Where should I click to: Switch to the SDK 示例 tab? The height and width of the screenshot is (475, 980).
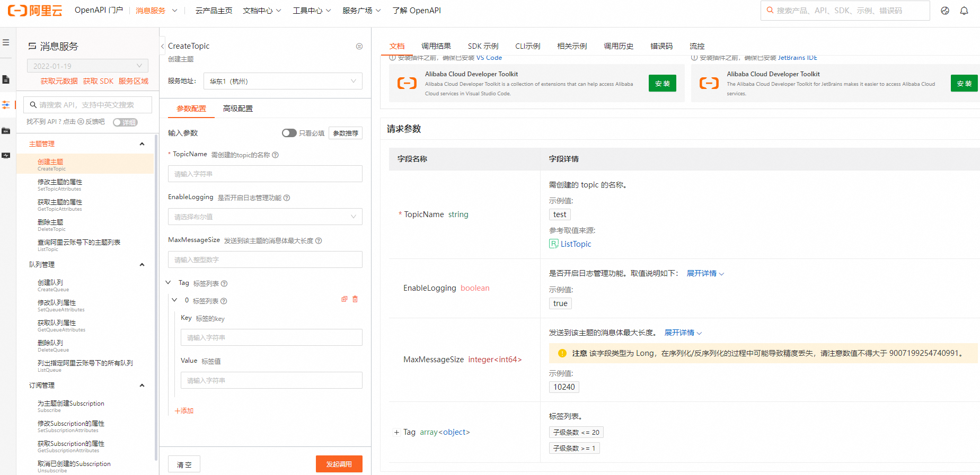(483, 46)
